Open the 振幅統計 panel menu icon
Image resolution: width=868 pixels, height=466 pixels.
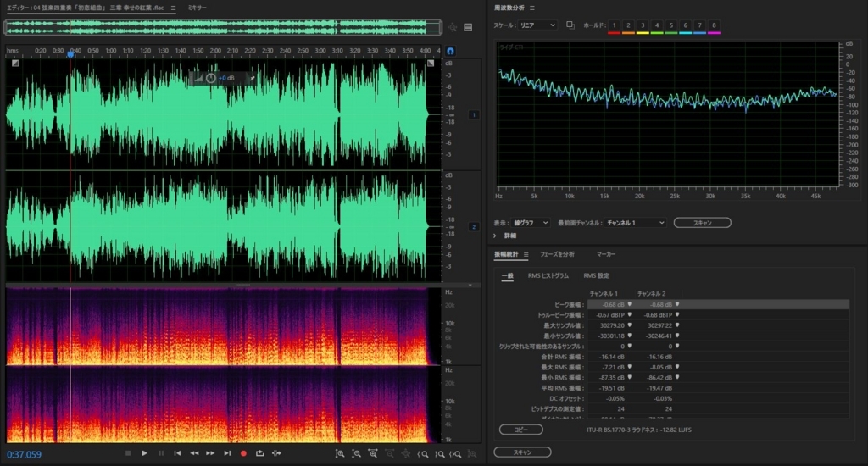[x=526, y=254]
